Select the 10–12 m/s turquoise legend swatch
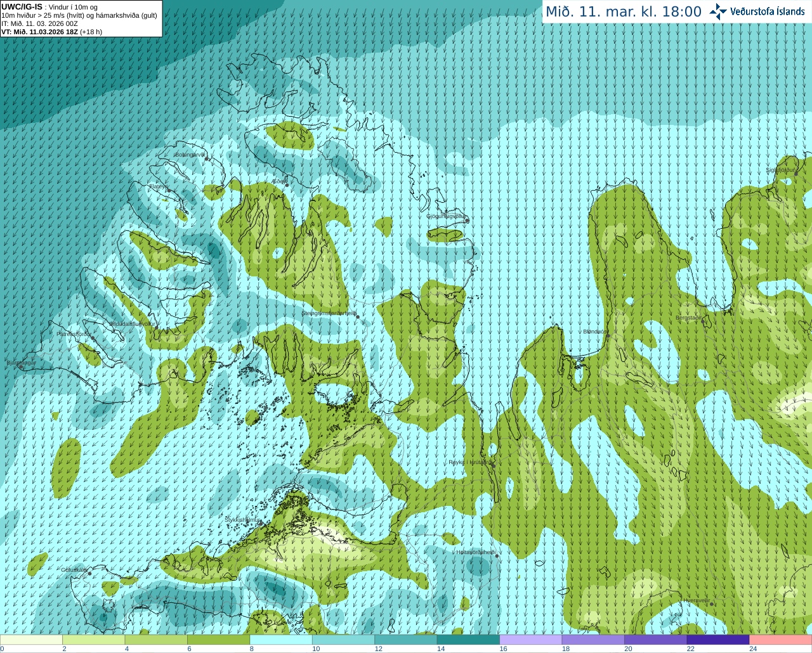This screenshot has width=812, height=653. (343, 640)
